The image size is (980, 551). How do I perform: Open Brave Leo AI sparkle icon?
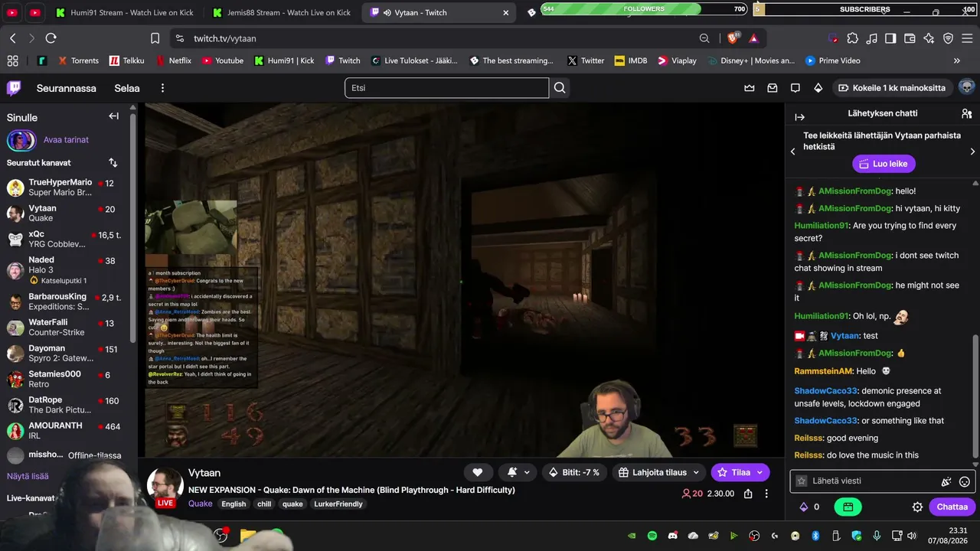[929, 38]
